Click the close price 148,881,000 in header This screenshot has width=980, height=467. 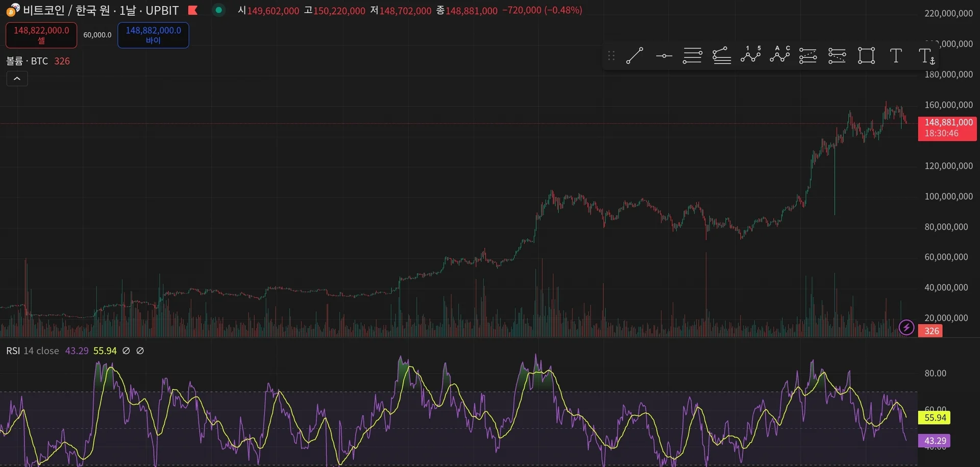tap(472, 11)
